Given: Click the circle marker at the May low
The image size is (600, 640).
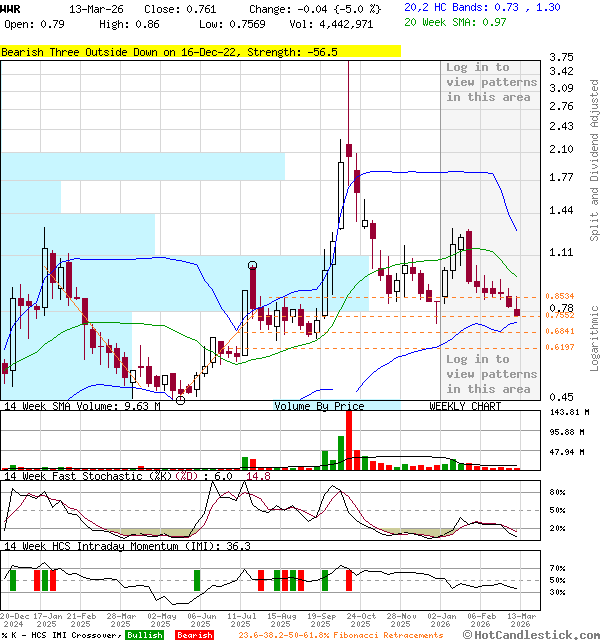Looking at the screenshot, I should 180,399.
